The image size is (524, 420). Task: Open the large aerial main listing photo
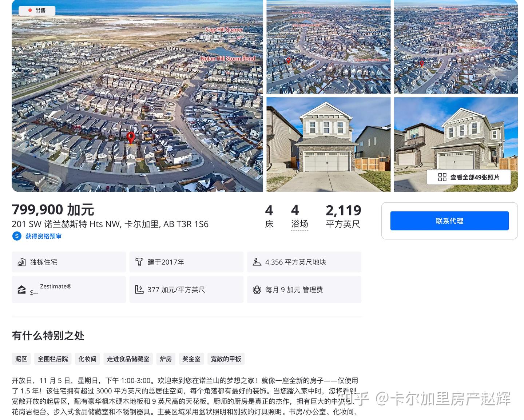point(137,96)
